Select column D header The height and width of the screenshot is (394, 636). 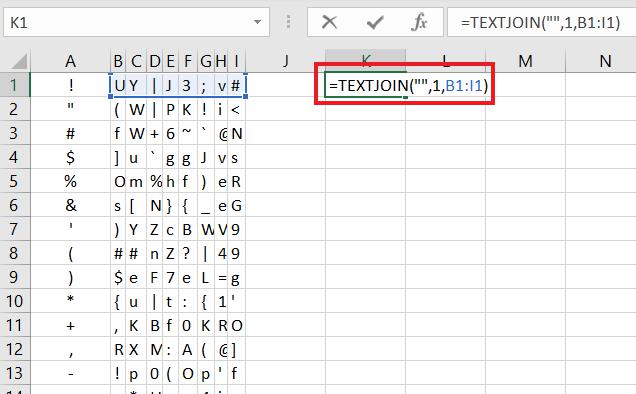click(155, 61)
